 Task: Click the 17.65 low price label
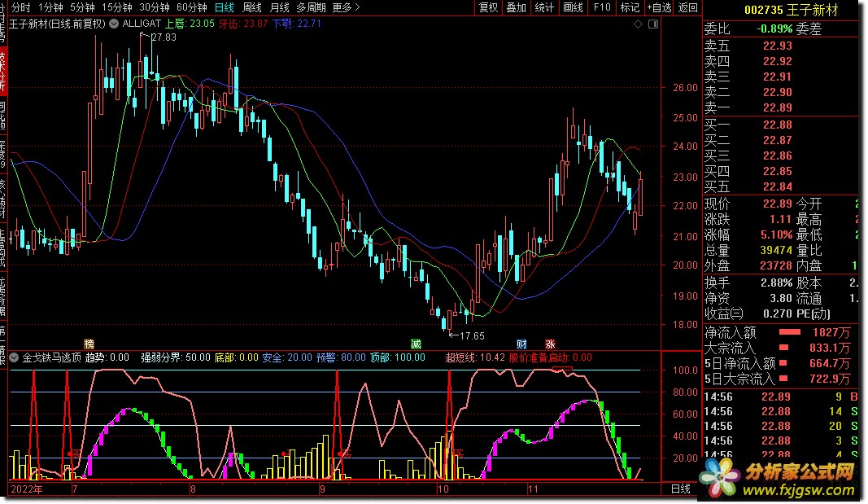pyautogui.click(x=472, y=335)
